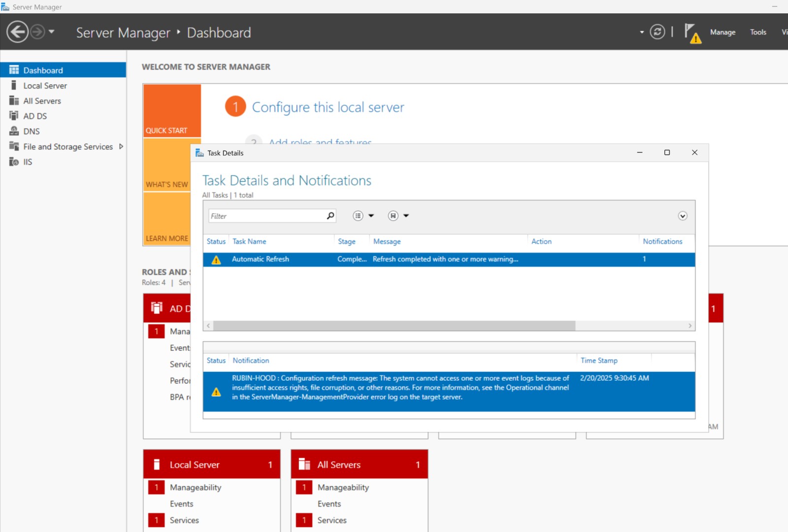Refresh the Server Manager dashboard
This screenshot has width=788, height=532.
pos(657,32)
